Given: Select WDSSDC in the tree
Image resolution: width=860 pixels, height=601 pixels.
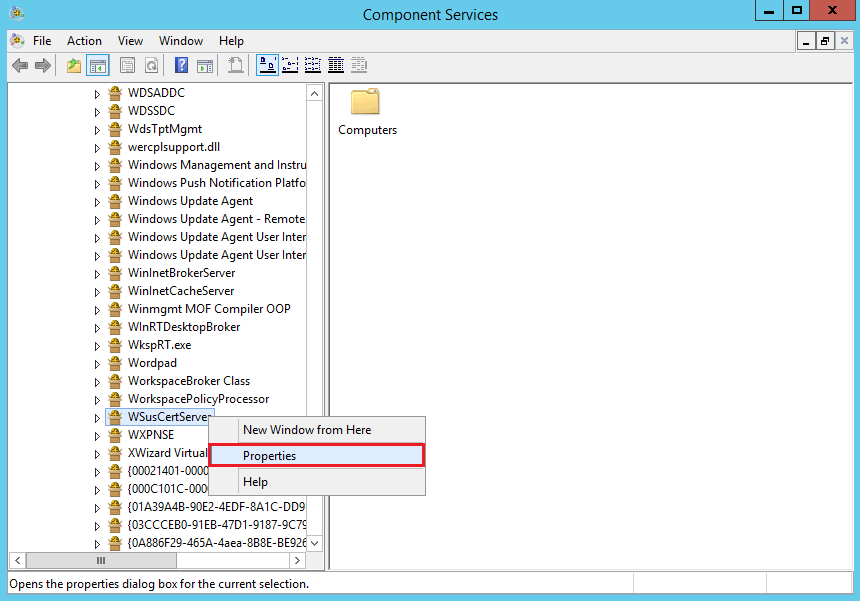Looking at the screenshot, I should [151, 111].
